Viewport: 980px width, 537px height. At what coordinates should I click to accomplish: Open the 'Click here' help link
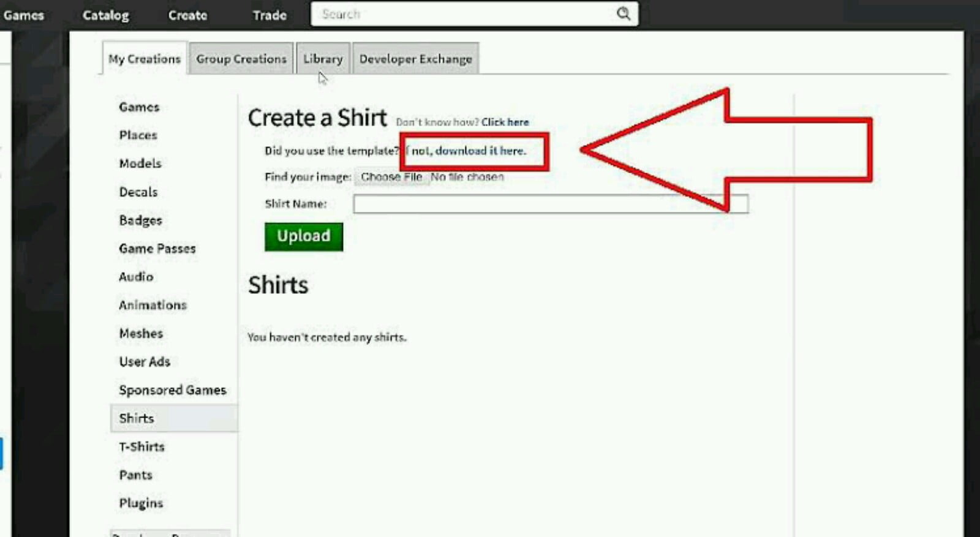pos(505,122)
